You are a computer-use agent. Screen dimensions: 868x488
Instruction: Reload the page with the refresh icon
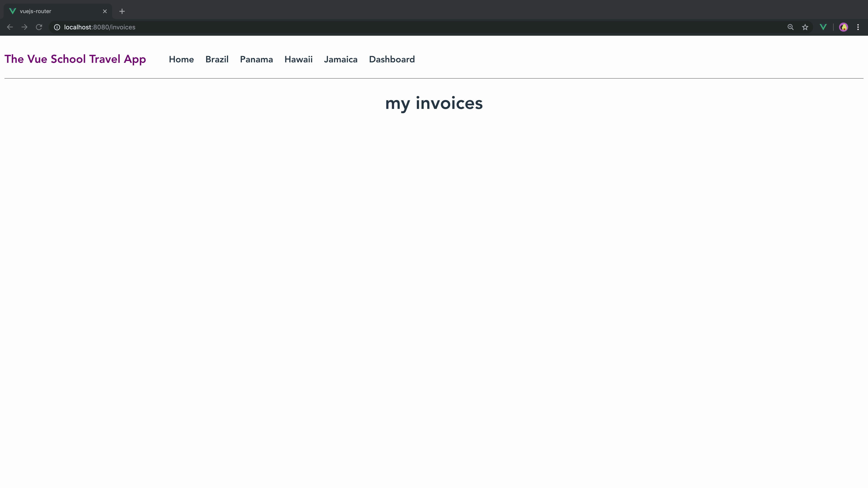(39, 27)
